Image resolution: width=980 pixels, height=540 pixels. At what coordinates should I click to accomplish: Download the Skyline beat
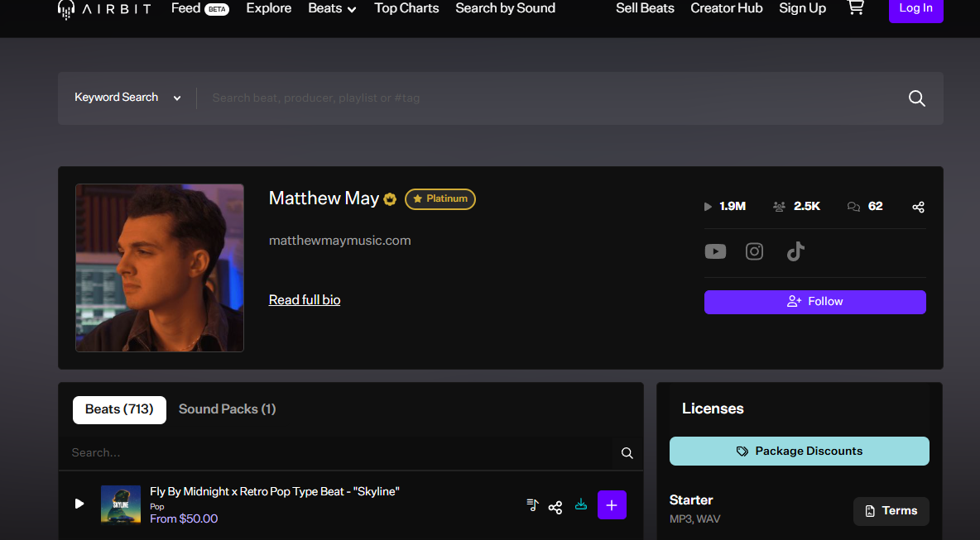pyautogui.click(x=580, y=504)
